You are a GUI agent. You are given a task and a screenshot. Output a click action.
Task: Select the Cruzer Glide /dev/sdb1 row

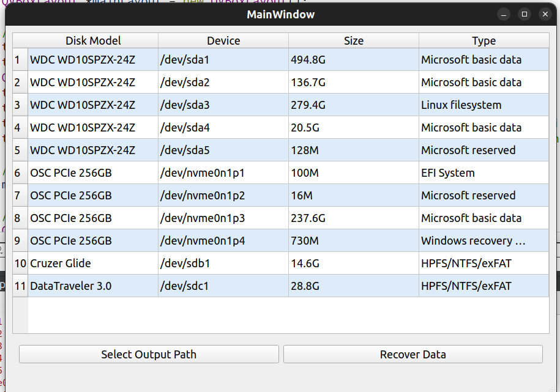pos(223,263)
